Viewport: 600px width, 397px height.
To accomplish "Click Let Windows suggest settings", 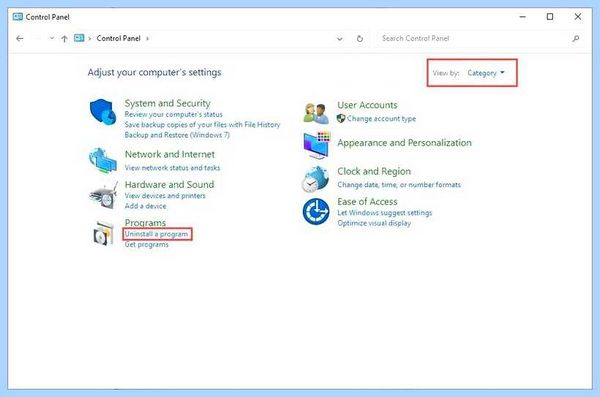I will (385, 213).
